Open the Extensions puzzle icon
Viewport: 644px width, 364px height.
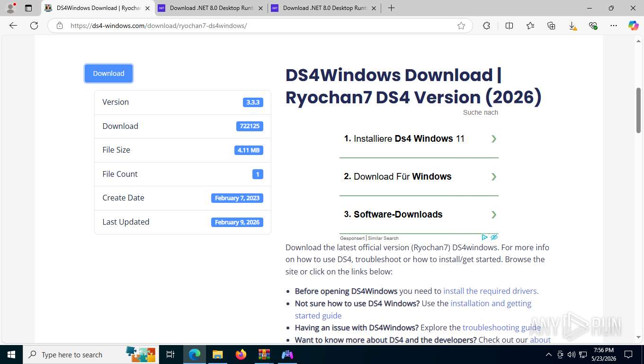pyautogui.click(x=486, y=26)
